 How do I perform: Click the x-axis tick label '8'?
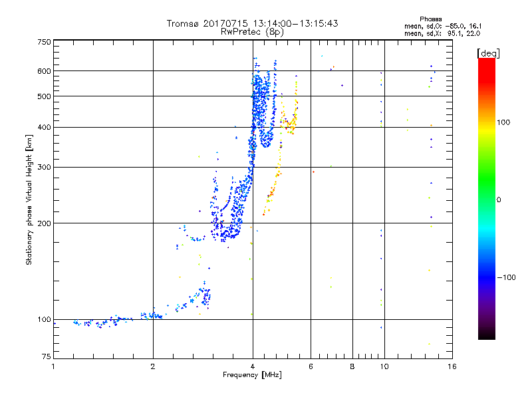pos(352,366)
